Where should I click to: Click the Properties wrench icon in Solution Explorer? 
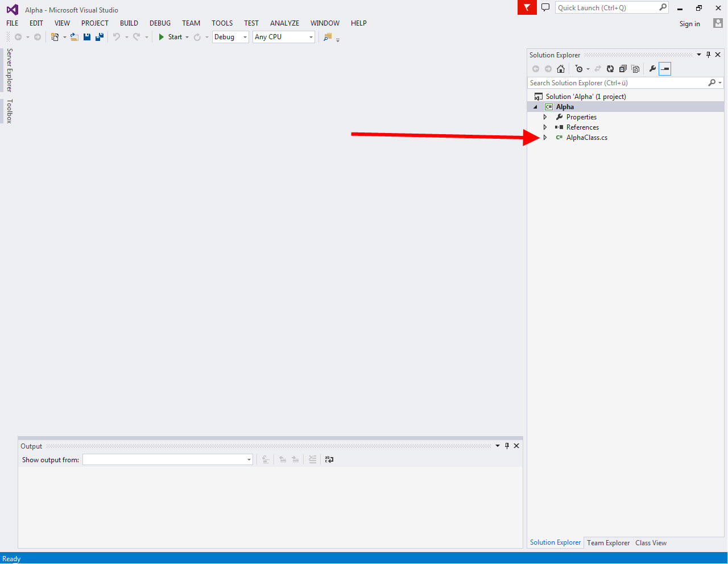click(x=652, y=69)
